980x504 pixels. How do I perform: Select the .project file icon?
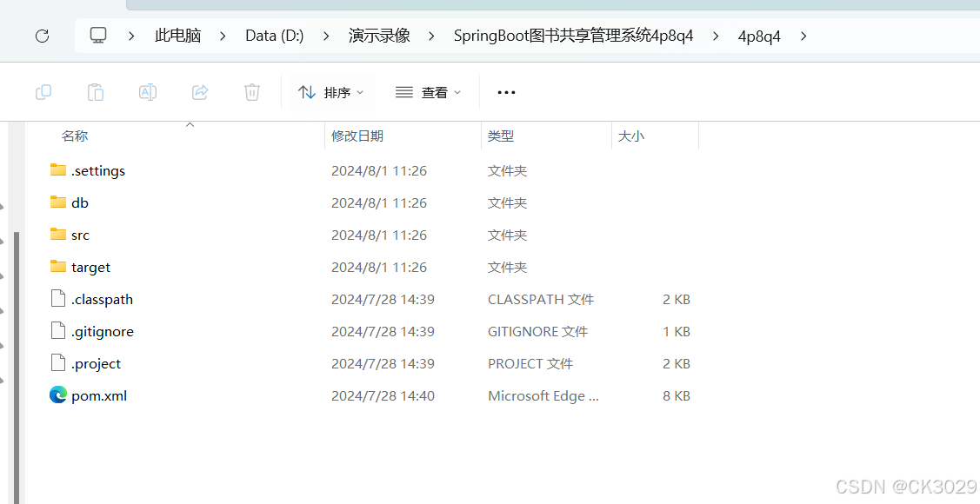coord(58,363)
